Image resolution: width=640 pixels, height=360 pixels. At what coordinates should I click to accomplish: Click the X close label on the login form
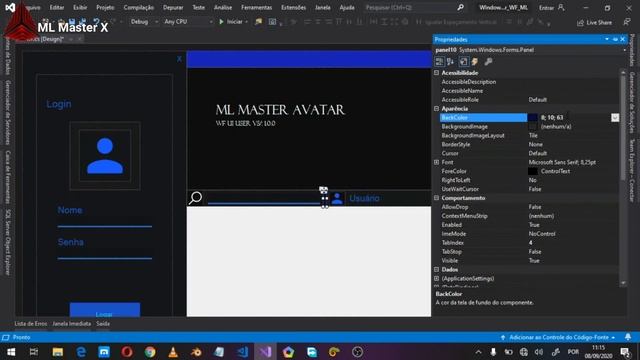click(179, 59)
